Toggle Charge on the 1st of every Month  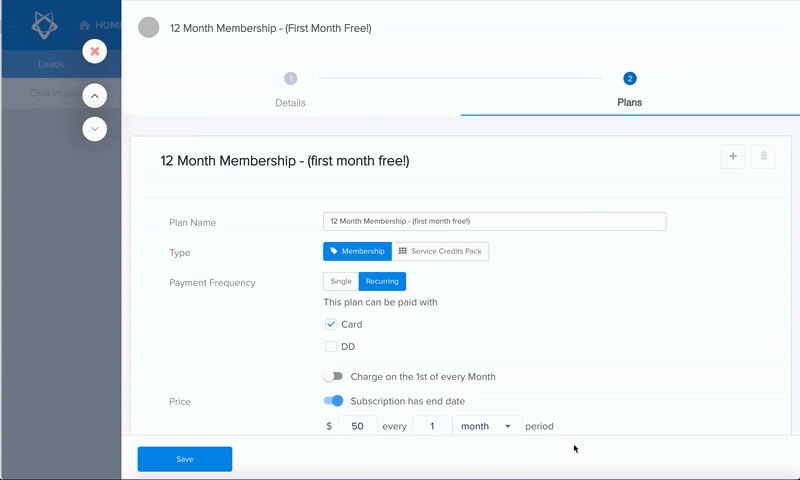pyautogui.click(x=333, y=377)
